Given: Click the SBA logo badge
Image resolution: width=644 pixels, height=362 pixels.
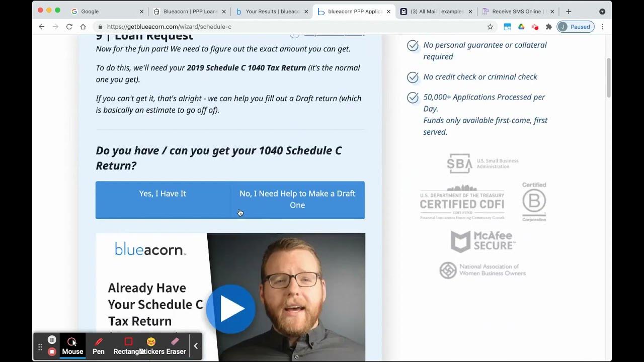Looking at the screenshot, I should [482, 163].
